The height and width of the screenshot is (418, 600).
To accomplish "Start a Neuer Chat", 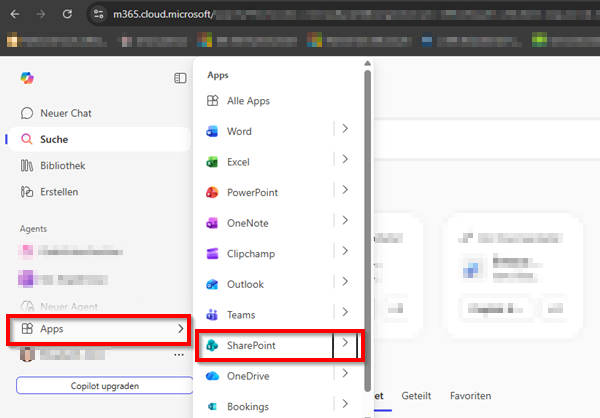I will 65,113.
